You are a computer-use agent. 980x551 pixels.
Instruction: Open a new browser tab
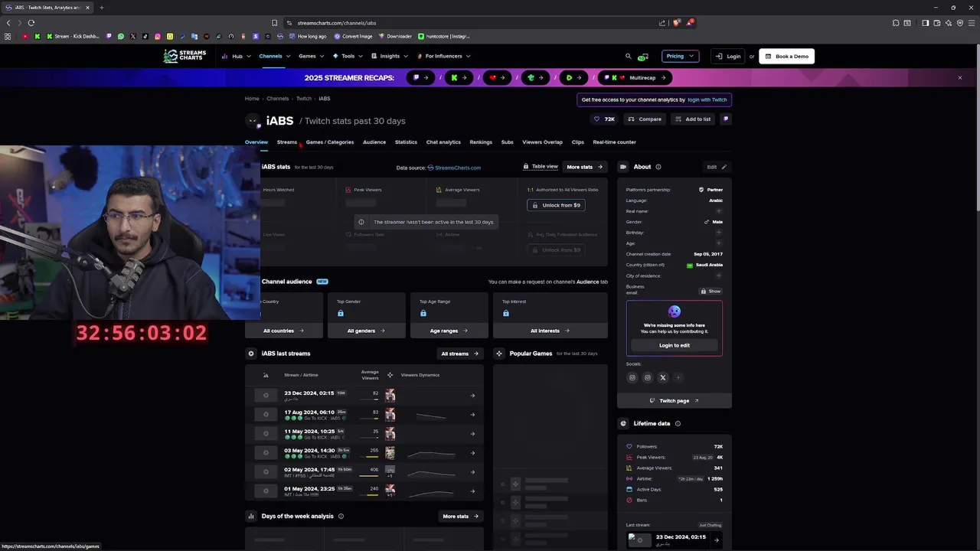pos(101,8)
